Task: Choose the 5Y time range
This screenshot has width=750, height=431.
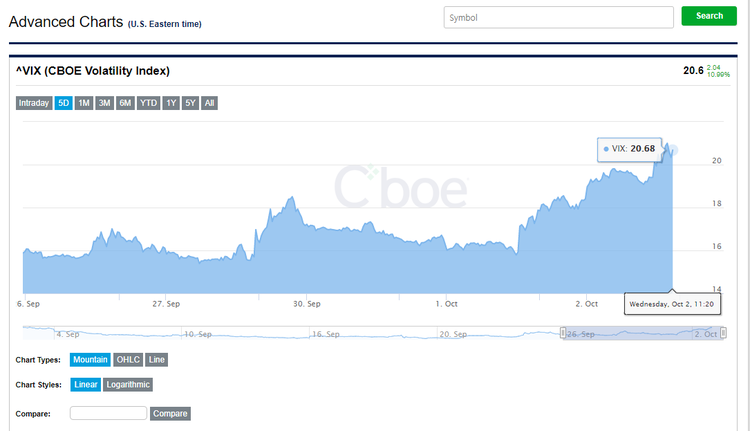Action: (x=190, y=103)
